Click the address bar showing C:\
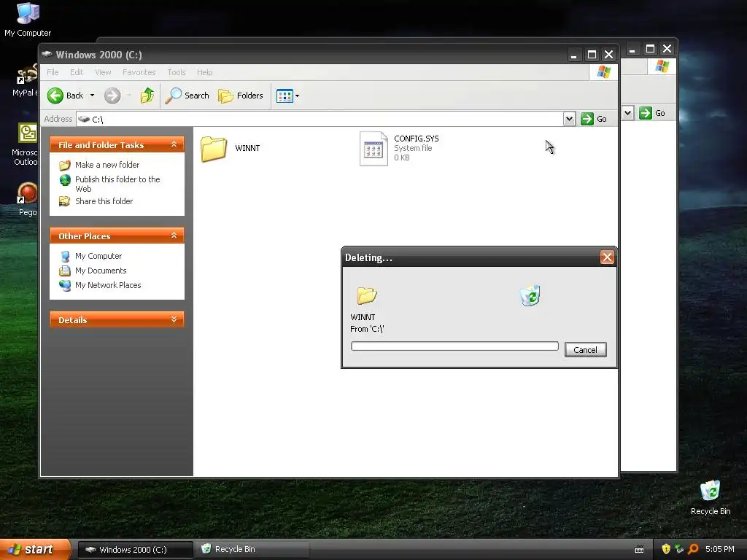Viewport: 747px width, 560px height. [x=320, y=119]
